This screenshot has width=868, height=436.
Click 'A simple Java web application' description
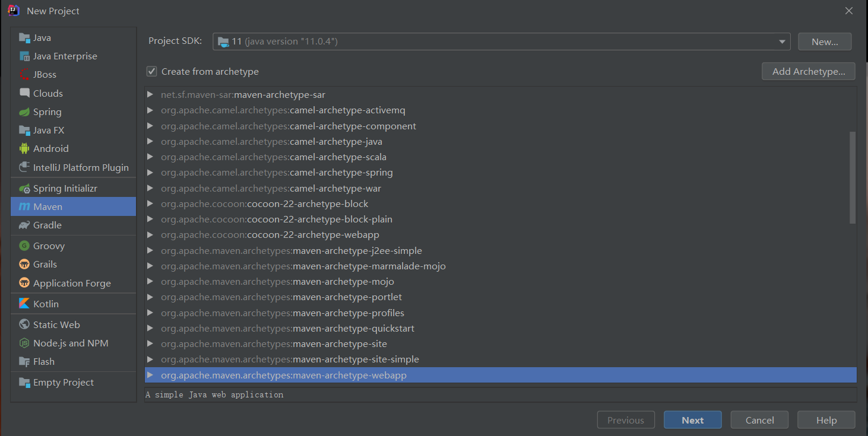(214, 394)
